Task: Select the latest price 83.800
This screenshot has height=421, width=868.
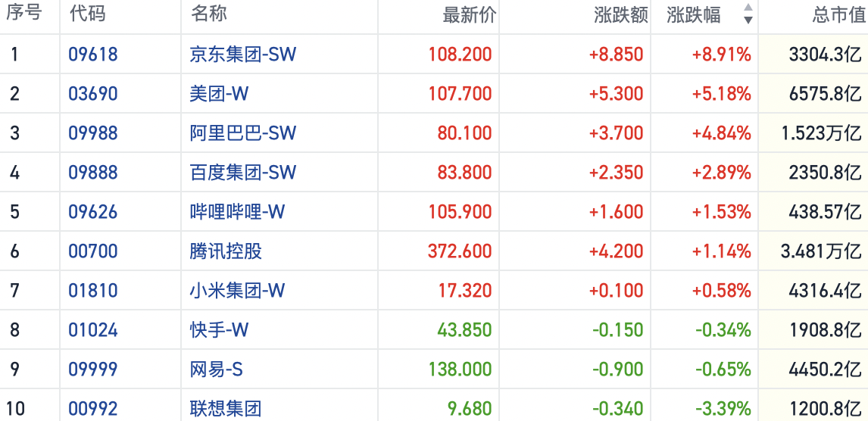Action: pyautogui.click(x=464, y=173)
